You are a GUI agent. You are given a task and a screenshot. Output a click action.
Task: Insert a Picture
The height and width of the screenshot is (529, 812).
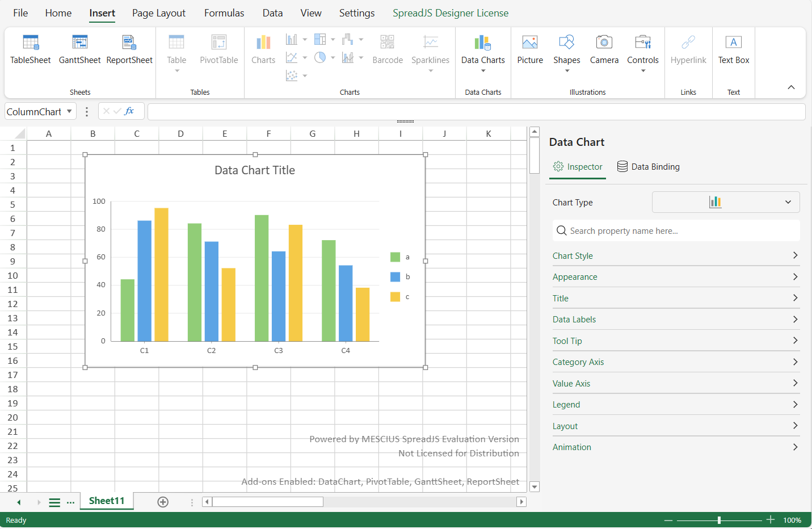[530, 50]
